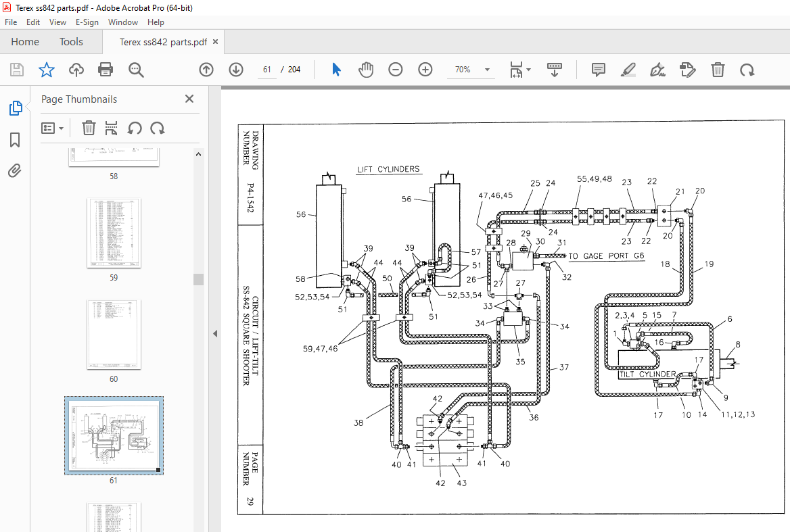The image size is (790, 532).
Task: Open the View menu
Action: coord(58,22)
